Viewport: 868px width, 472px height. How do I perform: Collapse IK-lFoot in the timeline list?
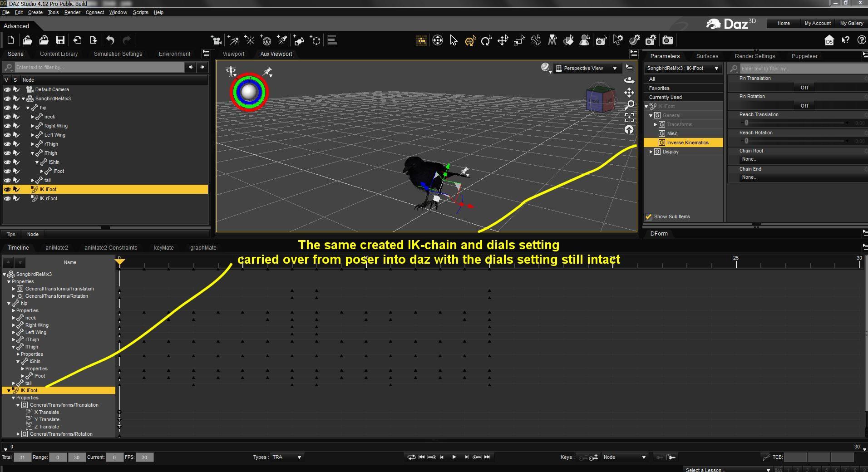9,390
